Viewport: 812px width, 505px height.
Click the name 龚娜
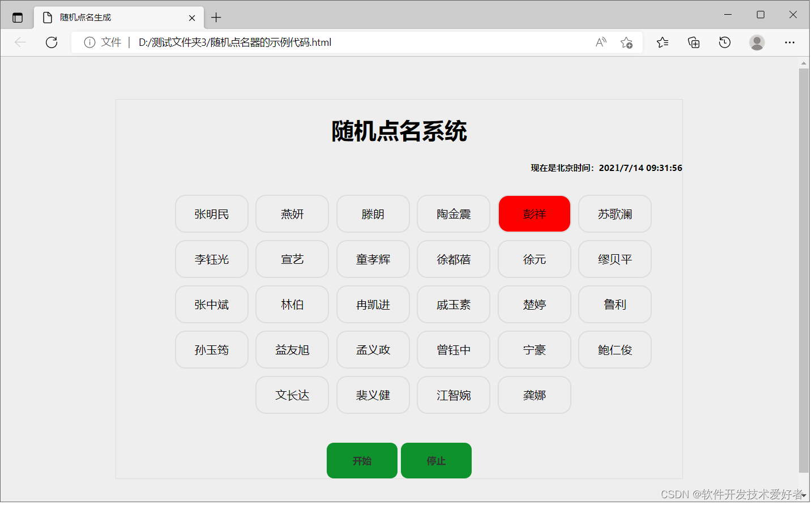pyautogui.click(x=535, y=395)
